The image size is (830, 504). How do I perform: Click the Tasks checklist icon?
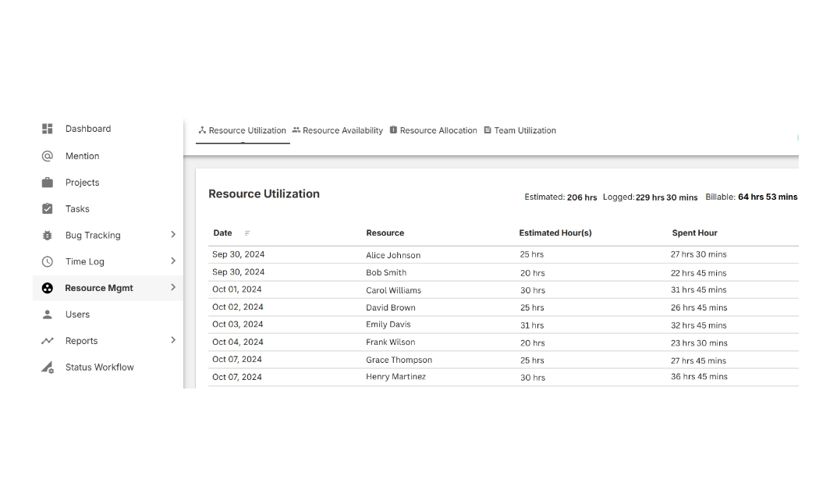(48, 208)
